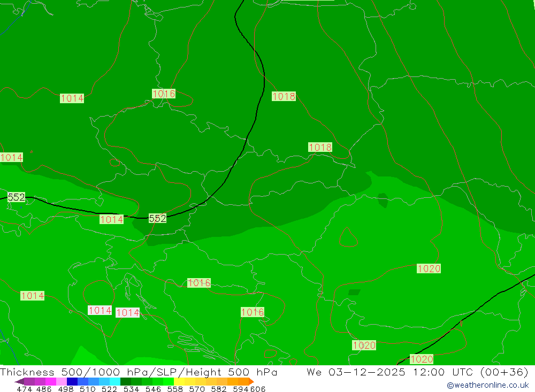
Task: Click the legend value 558
Action: click(175, 389)
